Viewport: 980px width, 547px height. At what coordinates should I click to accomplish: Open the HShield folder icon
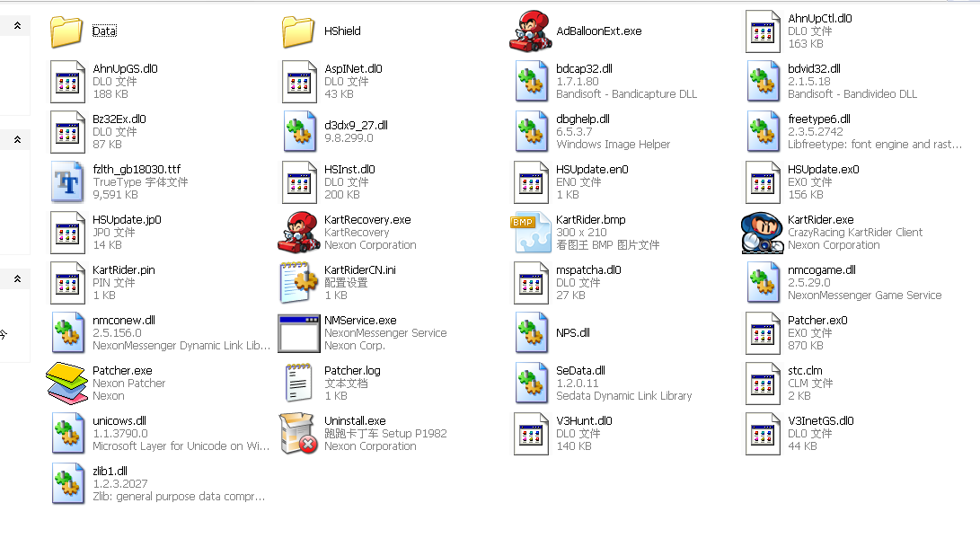point(298,31)
